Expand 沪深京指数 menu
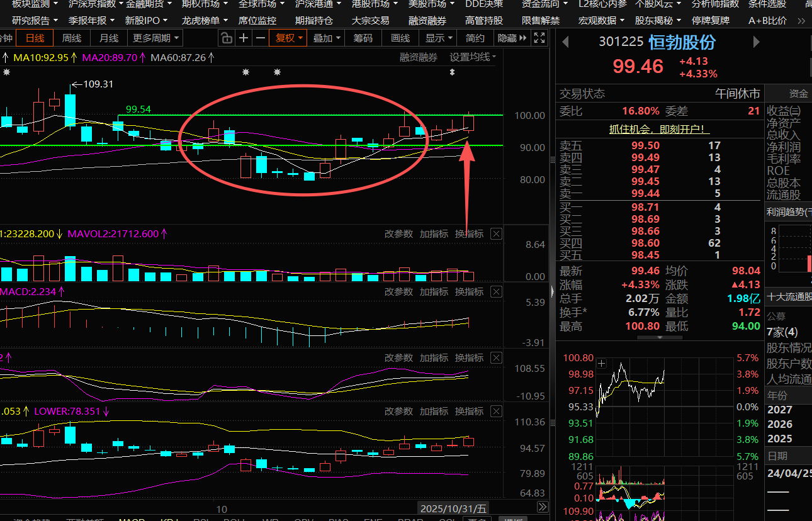812x521 pixels. click(x=95, y=3)
